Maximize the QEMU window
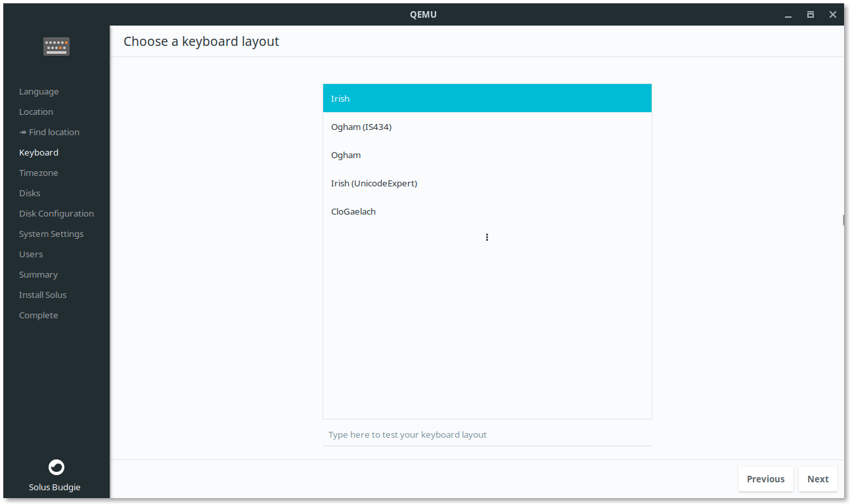Image resolution: width=850 pixels, height=504 pixels. click(x=811, y=14)
